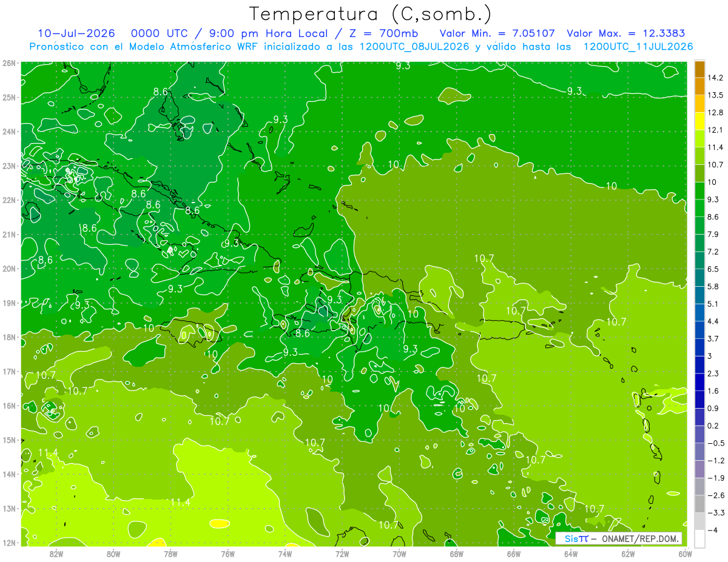Click the 'Temperatura (C,somb.)' title
Viewport: 728px width, 562px height.
[370, 14]
